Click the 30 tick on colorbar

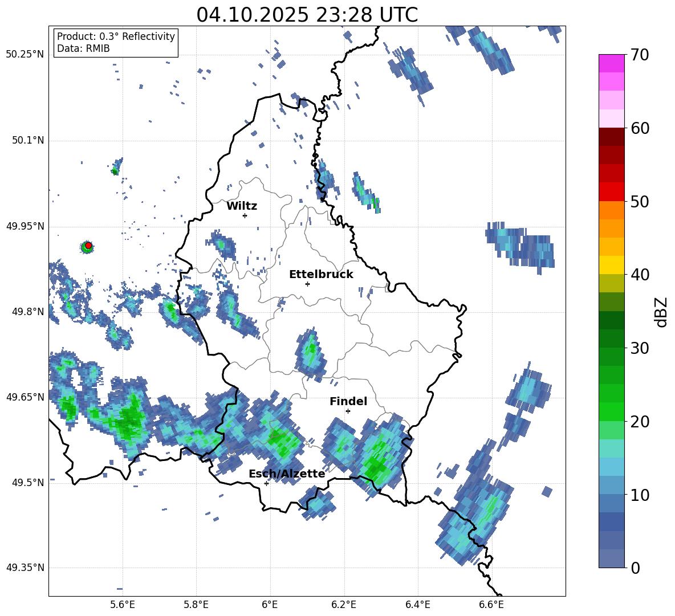640,348
